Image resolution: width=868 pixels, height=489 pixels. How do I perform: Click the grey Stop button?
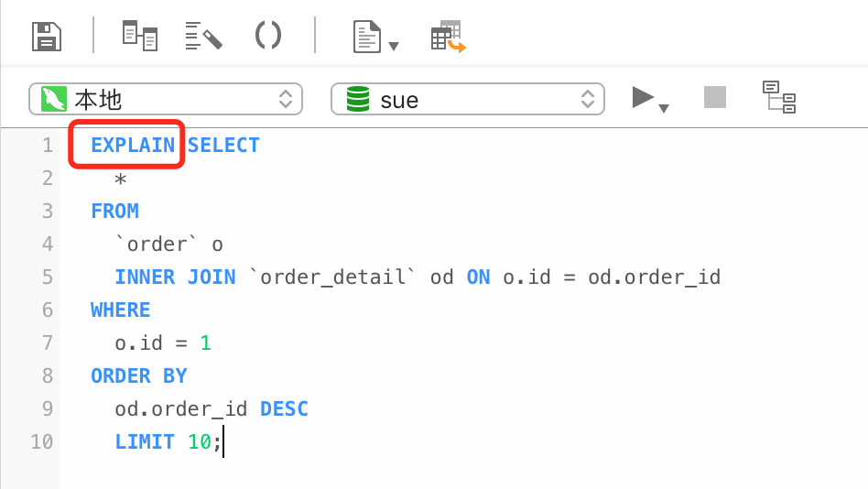pyautogui.click(x=715, y=97)
